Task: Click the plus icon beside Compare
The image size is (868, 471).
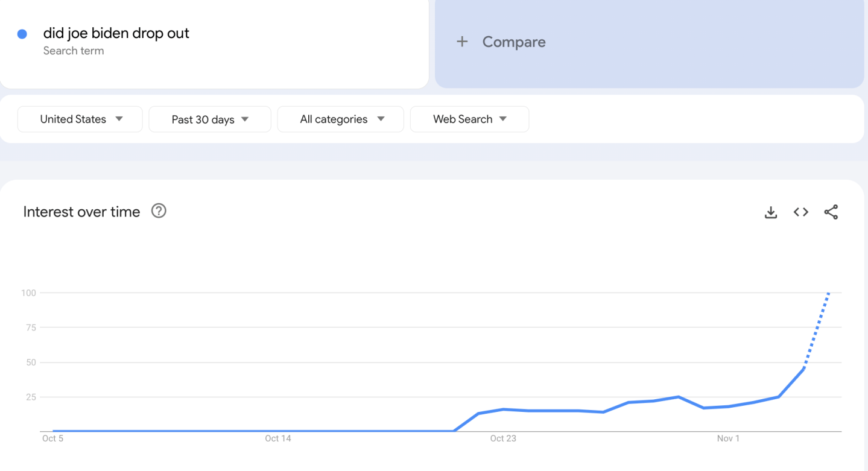Action: point(462,42)
